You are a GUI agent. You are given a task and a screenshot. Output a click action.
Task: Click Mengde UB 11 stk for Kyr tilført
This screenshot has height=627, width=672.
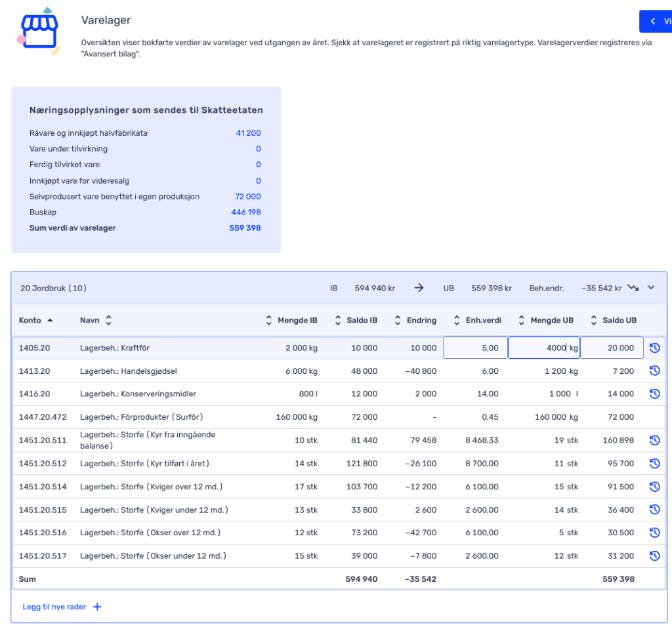tap(566, 464)
